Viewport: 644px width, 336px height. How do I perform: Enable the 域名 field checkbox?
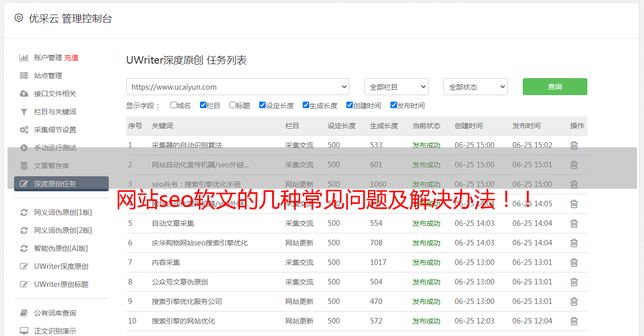173,105
